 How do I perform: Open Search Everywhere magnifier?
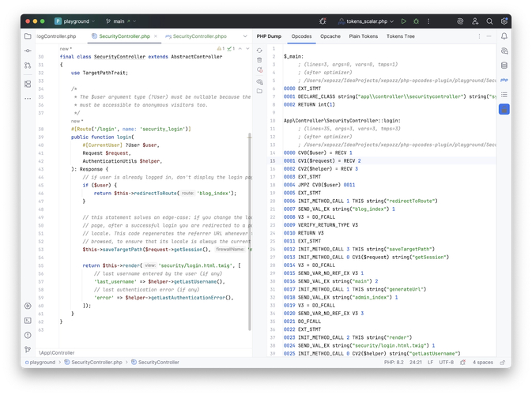[x=489, y=21]
